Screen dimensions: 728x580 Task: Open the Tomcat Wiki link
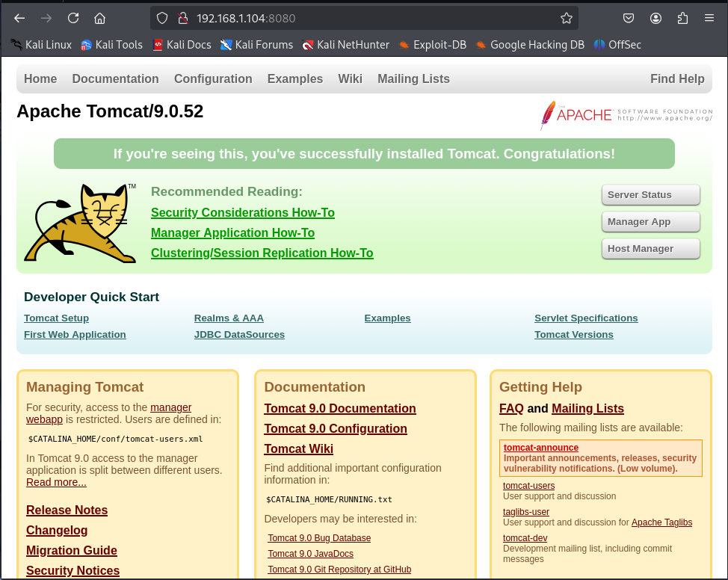click(298, 449)
